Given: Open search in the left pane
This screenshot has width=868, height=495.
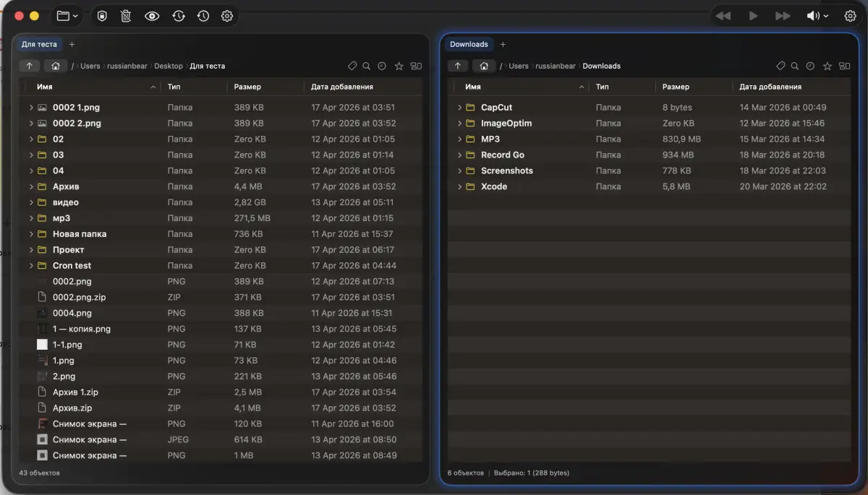Looking at the screenshot, I should pos(367,66).
